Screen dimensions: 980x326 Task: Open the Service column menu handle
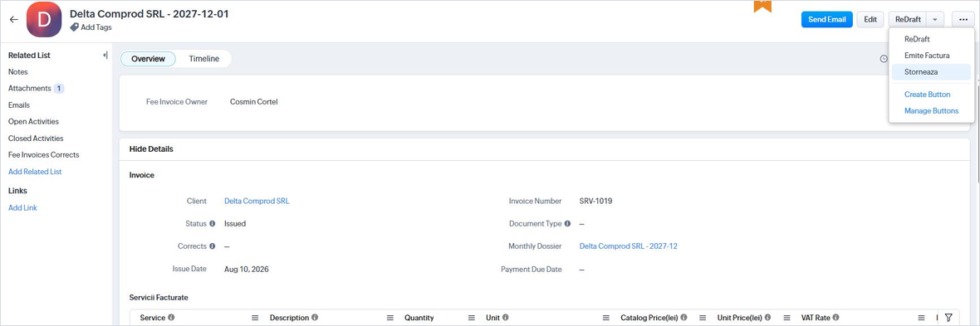tap(255, 318)
